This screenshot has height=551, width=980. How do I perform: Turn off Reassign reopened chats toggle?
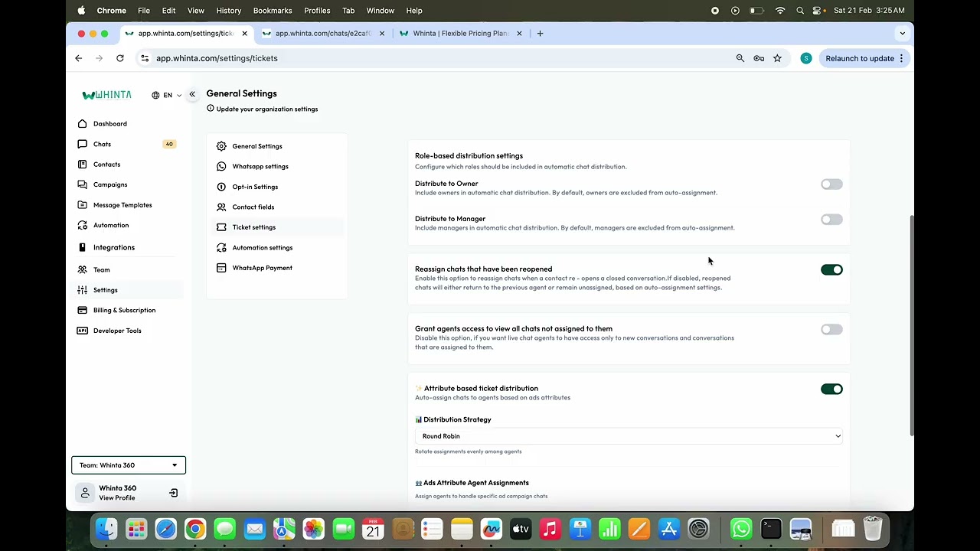(x=831, y=270)
